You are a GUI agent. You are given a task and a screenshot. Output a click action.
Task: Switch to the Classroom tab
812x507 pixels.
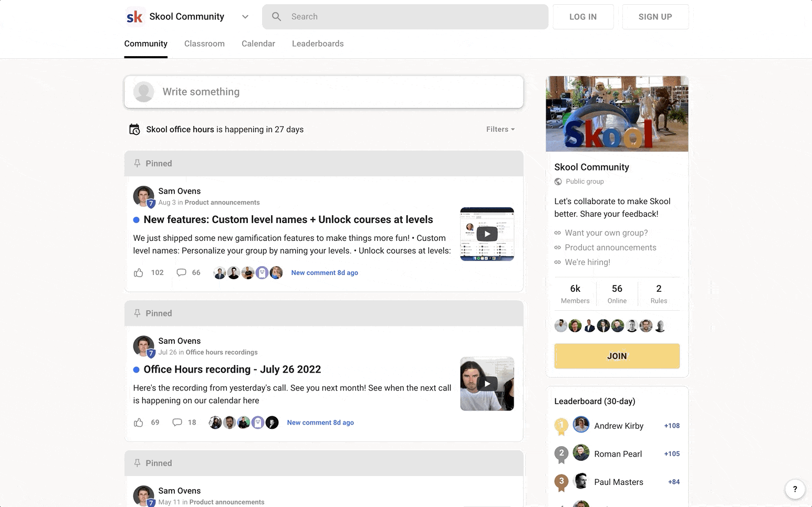(204, 44)
